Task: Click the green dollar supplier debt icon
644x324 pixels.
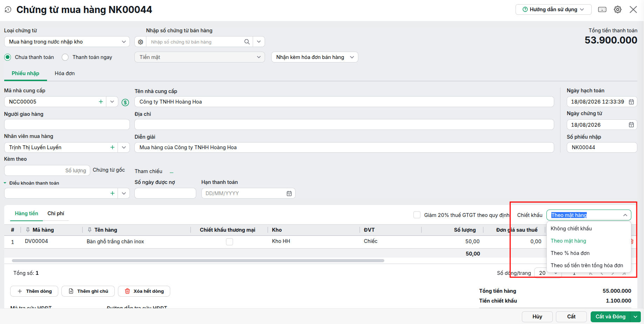Action: [125, 103]
